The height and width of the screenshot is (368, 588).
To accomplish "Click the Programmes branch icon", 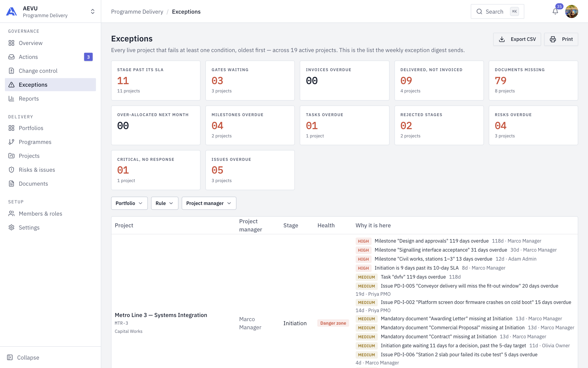I will coord(11,142).
